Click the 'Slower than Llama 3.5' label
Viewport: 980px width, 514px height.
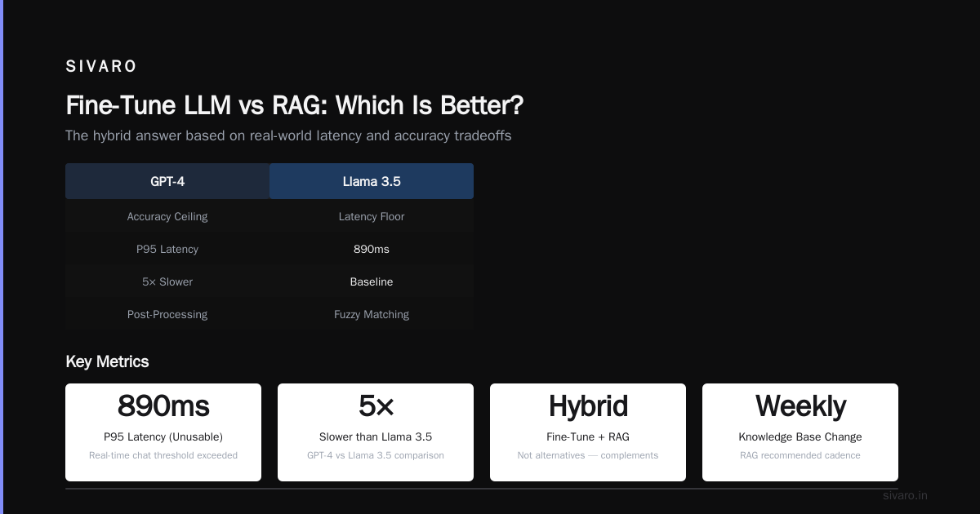click(x=376, y=436)
